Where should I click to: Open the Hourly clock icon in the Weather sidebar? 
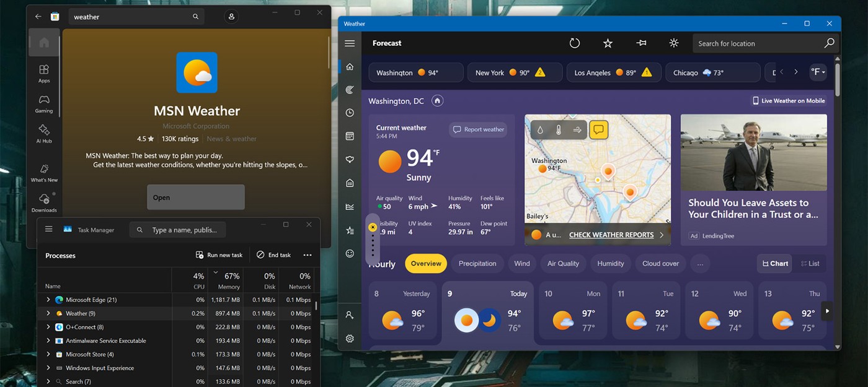coord(350,113)
